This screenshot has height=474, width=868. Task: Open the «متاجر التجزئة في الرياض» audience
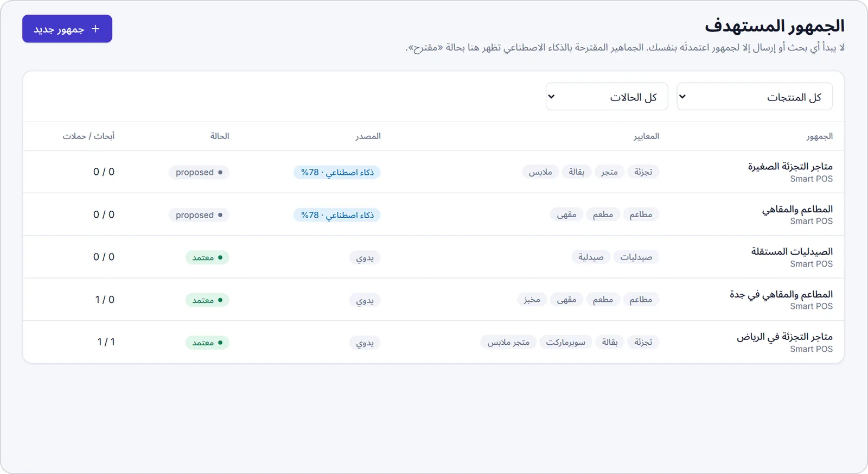coord(784,337)
